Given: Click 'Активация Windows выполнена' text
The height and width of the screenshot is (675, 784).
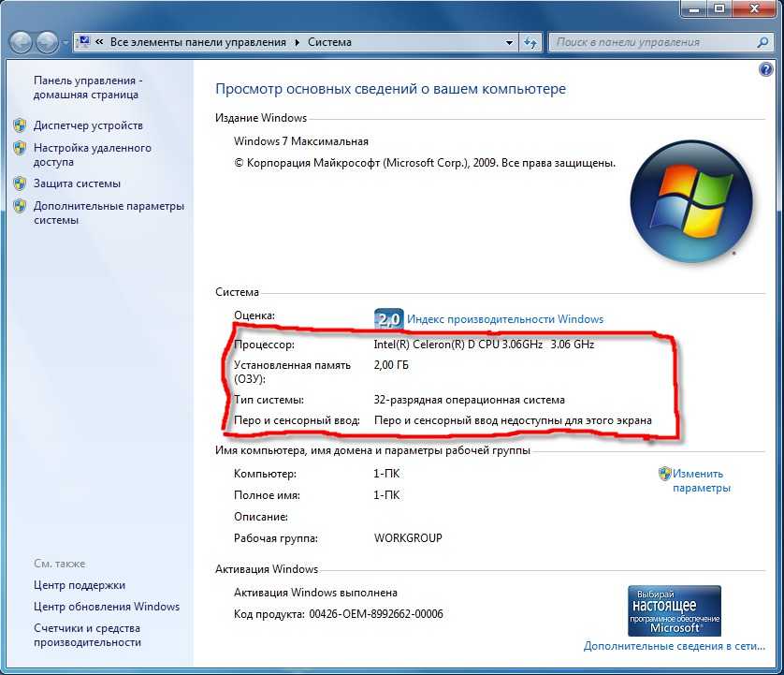Looking at the screenshot, I should coord(315,593).
